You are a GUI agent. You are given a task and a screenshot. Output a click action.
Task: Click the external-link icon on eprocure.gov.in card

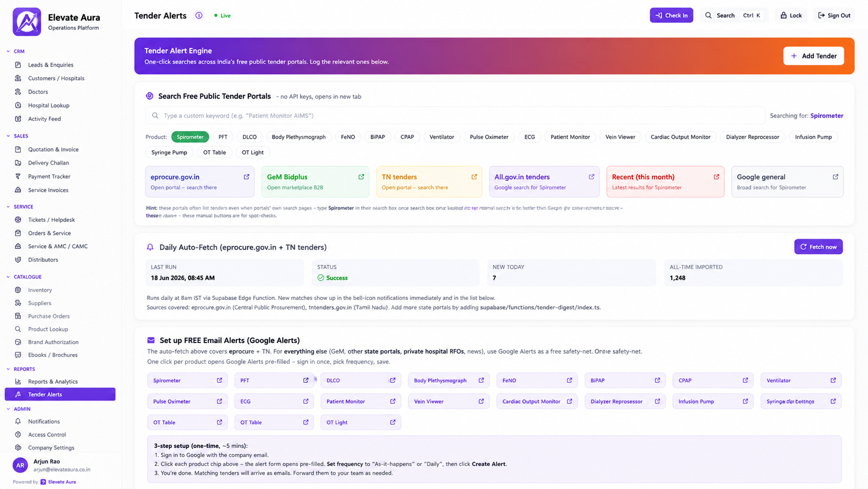point(247,177)
